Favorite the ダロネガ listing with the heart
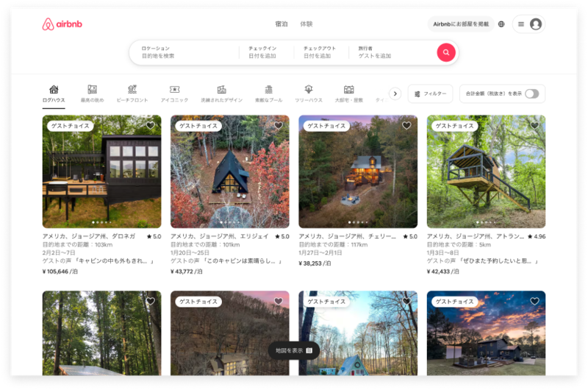The image size is (588, 390). point(151,125)
